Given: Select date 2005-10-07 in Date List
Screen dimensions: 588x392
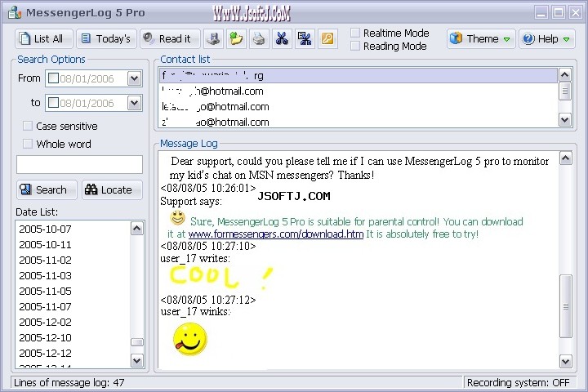Looking at the screenshot, I should pos(45,229).
